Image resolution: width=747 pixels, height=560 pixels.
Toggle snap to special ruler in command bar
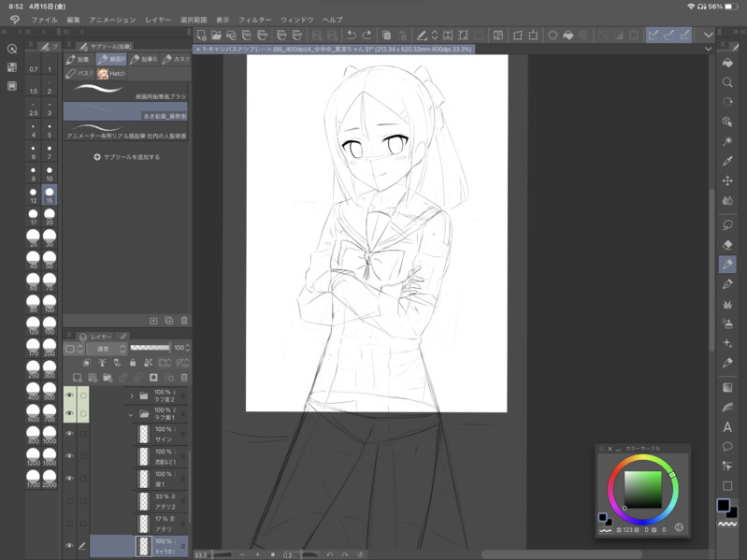[668, 36]
